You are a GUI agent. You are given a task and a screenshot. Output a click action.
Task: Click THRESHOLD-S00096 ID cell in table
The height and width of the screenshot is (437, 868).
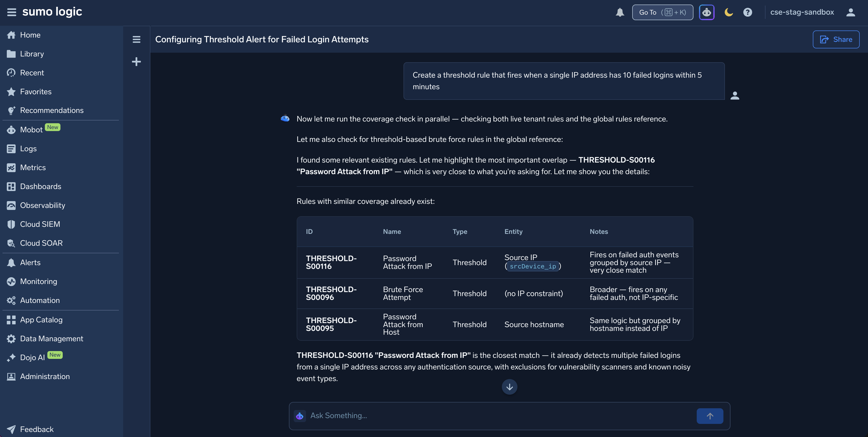pos(331,294)
